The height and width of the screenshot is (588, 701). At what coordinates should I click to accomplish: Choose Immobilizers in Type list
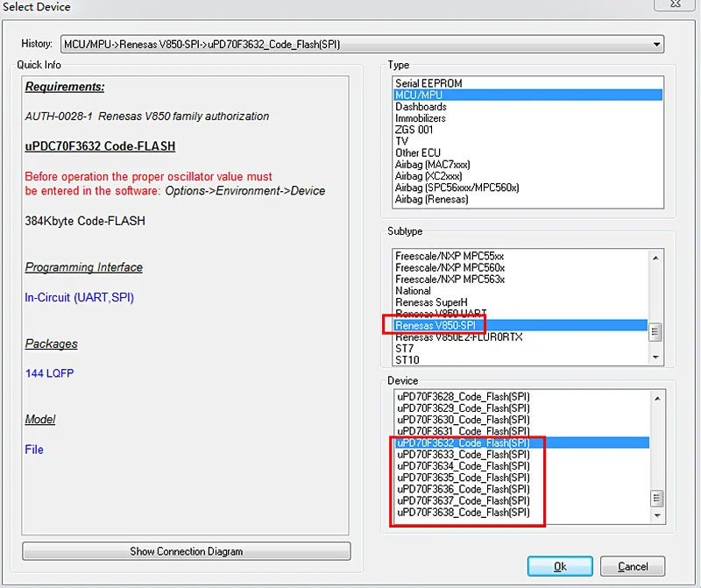pos(528,118)
